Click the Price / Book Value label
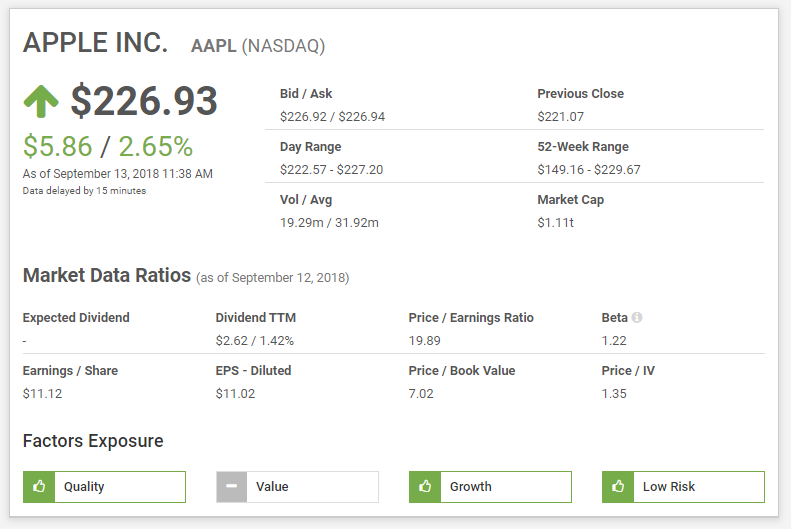Screen dimensions: 791x529 (462, 371)
